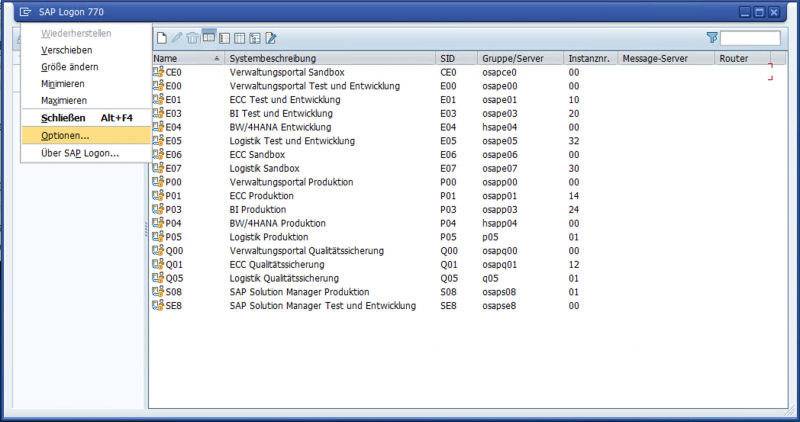This screenshot has height=422, width=800.
Task: Select the 'ECC Sandbox' entry
Action: pos(257,155)
